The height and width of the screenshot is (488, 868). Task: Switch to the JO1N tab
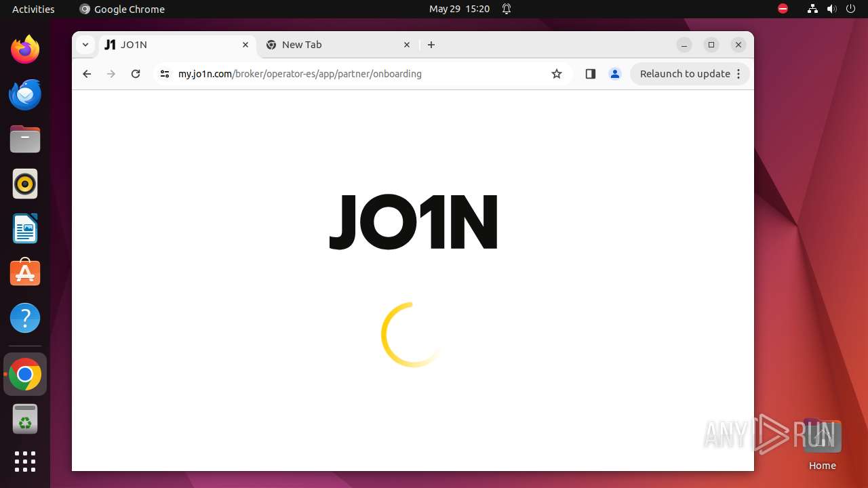click(178, 45)
